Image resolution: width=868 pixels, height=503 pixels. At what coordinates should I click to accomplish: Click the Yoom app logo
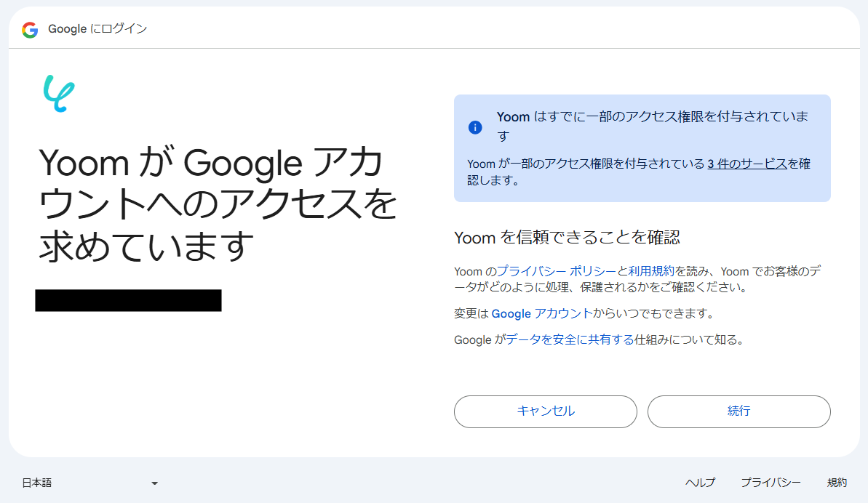click(59, 94)
